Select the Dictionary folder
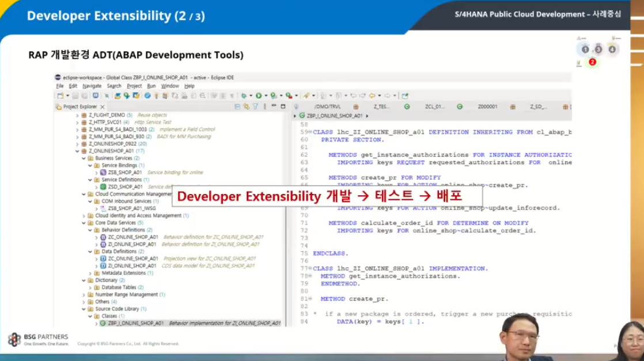644x361 pixels. pos(106,280)
